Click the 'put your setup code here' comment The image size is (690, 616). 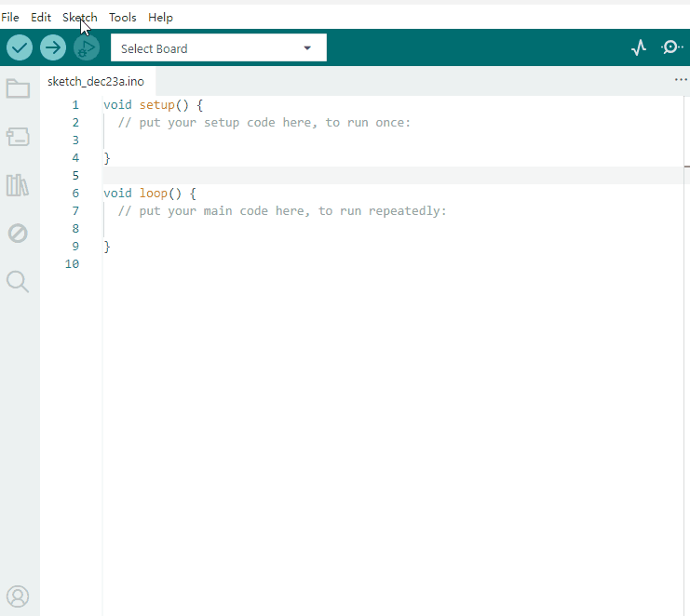point(264,123)
